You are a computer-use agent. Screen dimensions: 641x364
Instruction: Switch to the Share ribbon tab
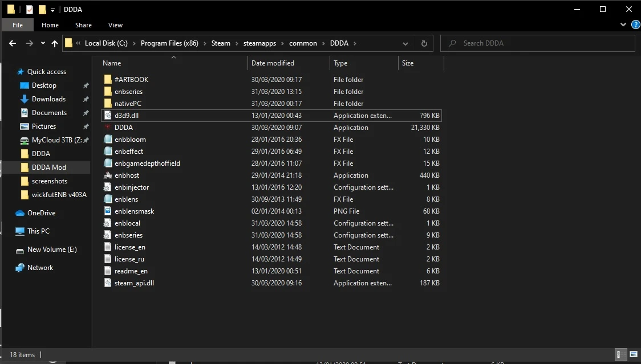click(83, 25)
